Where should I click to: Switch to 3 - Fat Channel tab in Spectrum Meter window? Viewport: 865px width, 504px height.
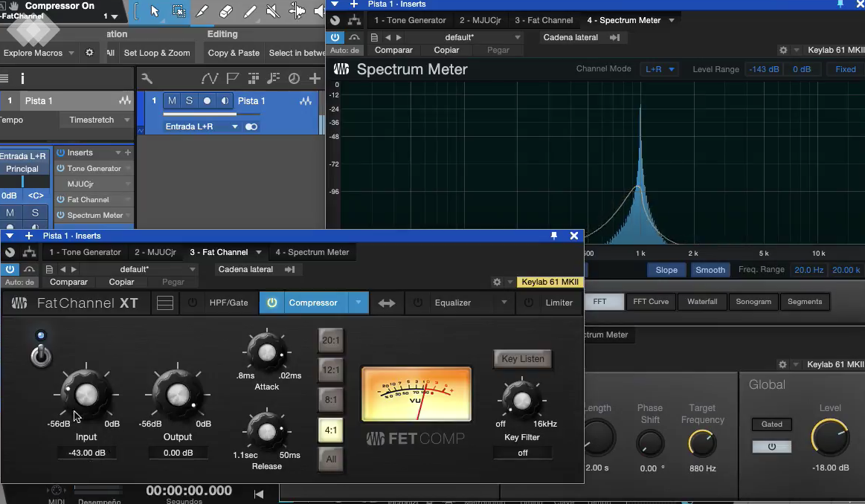(544, 20)
